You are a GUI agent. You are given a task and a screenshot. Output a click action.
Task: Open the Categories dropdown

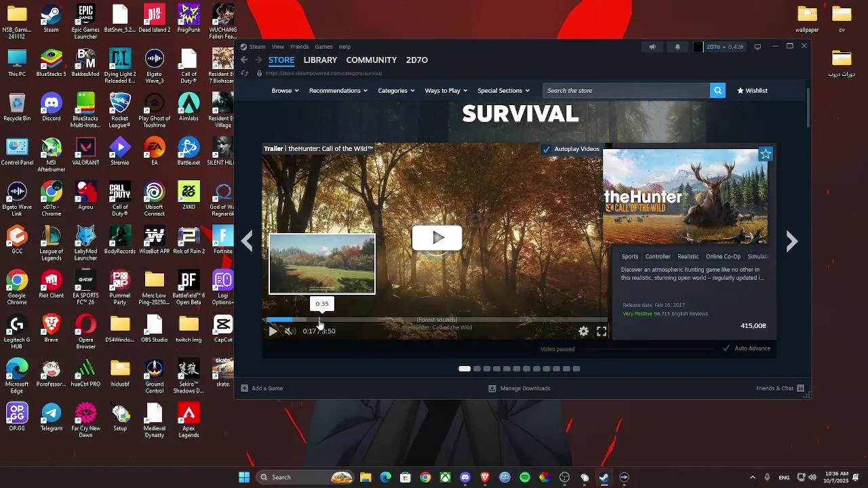pyautogui.click(x=396, y=90)
